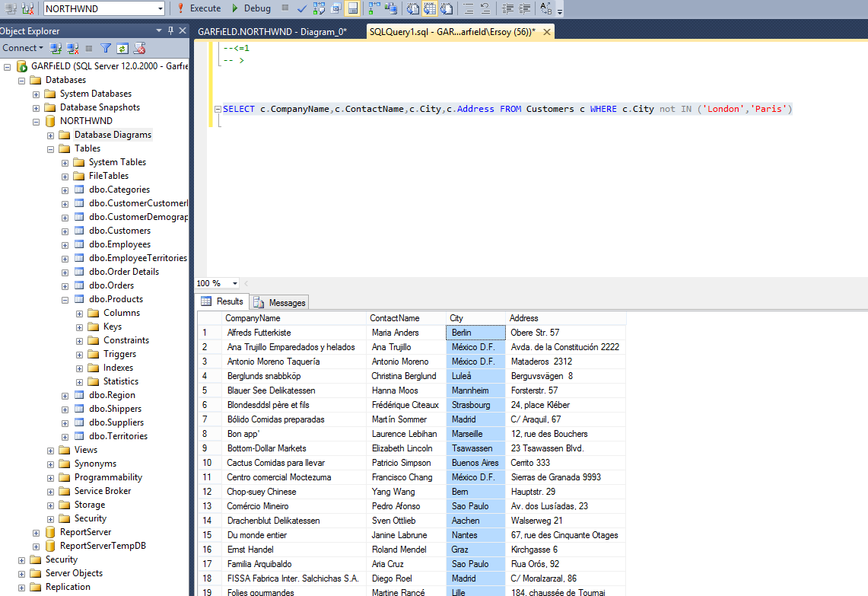Select the Results to Text icon
This screenshot has width=868, height=596.
[x=413, y=8]
